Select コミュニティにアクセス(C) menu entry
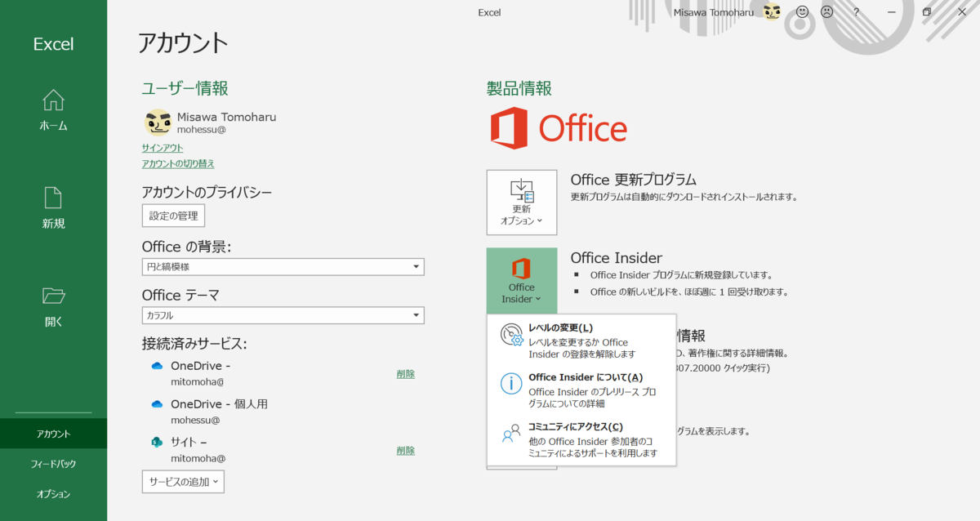Image resolution: width=980 pixels, height=521 pixels. point(581,439)
